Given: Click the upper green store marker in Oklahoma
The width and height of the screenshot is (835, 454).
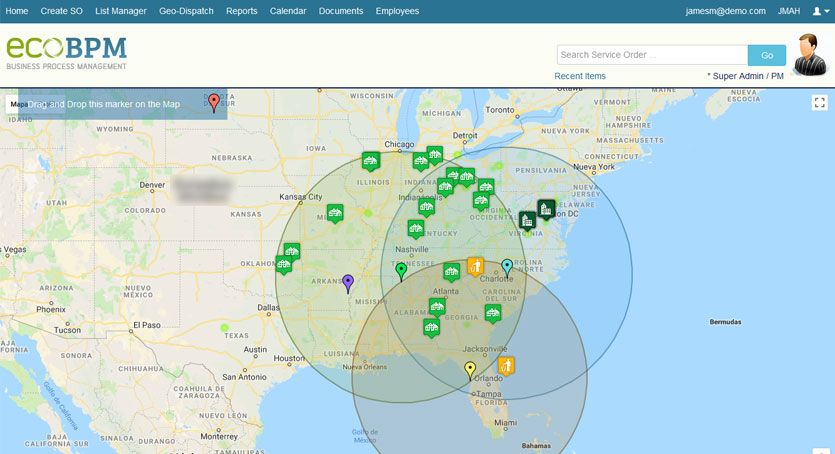Looking at the screenshot, I should point(292,252).
